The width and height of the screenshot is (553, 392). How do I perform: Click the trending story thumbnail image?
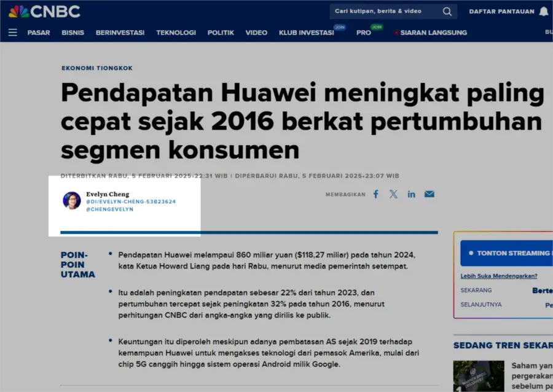click(x=479, y=376)
